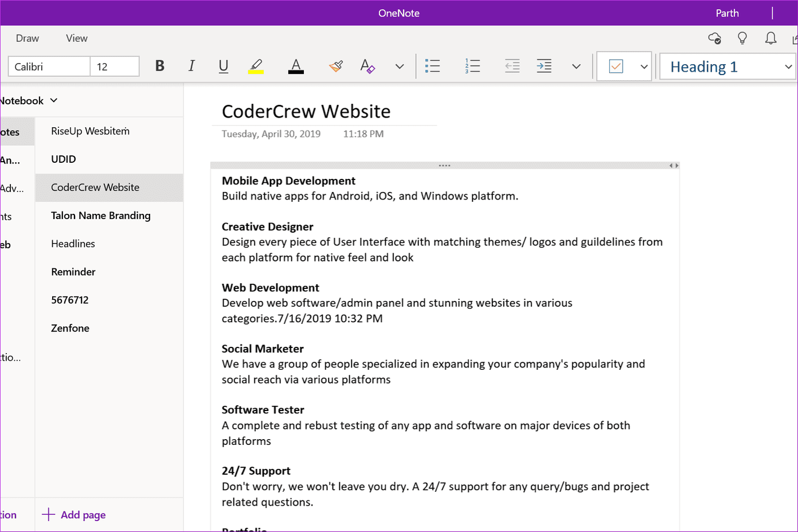798x532 pixels.
Task: Clear text formatting with eraser icon
Action: 367,66
